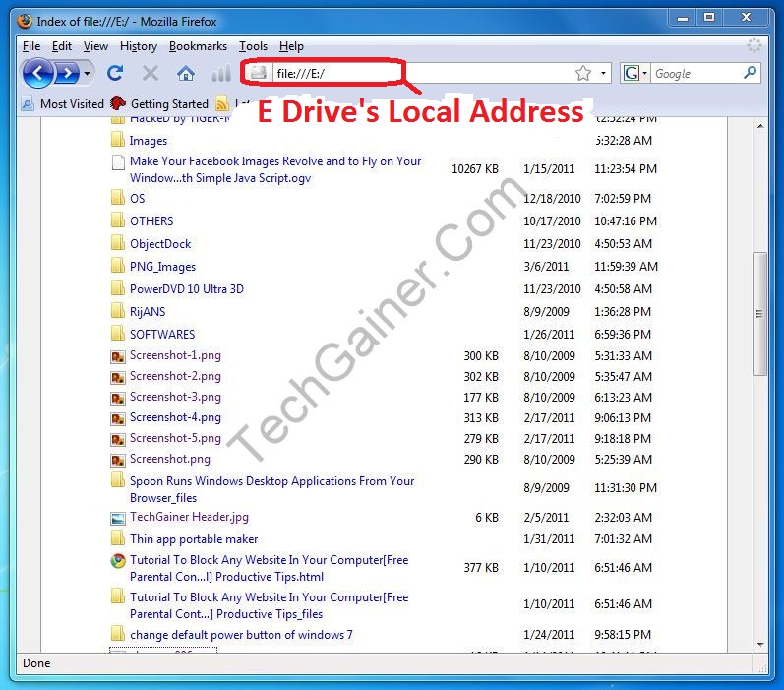
Task: Click the Back navigation arrow button
Action: (37, 73)
